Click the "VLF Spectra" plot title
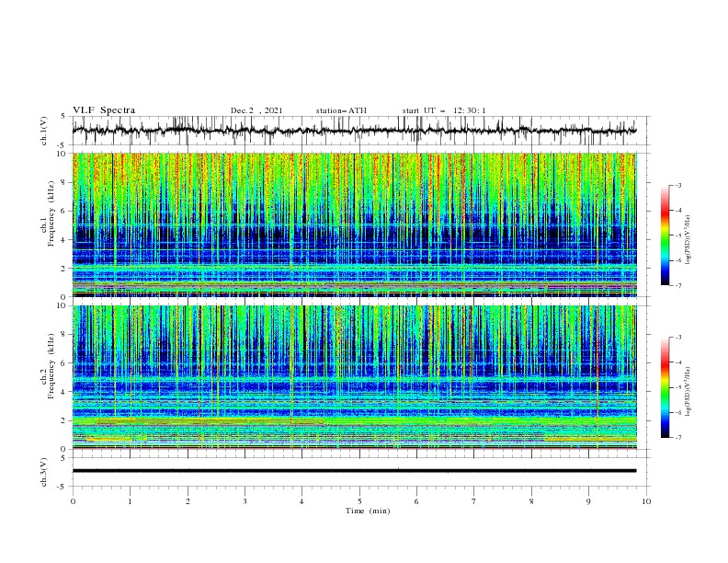The width and height of the screenshot is (728, 563). 104,110
